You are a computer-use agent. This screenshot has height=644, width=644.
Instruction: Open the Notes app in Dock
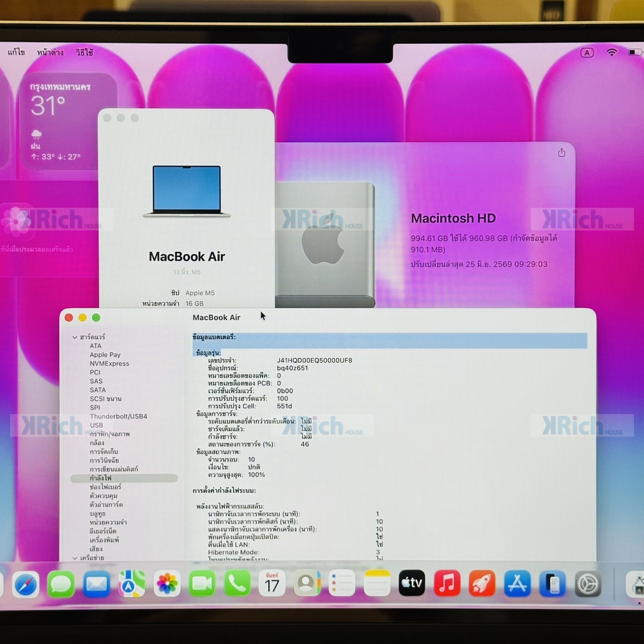click(377, 584)
